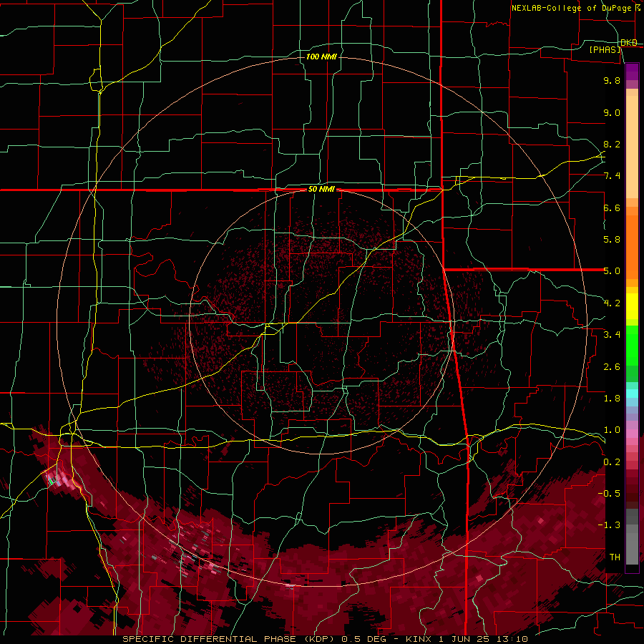
Task: Click the 5.0 scale value
Action: 612,271
